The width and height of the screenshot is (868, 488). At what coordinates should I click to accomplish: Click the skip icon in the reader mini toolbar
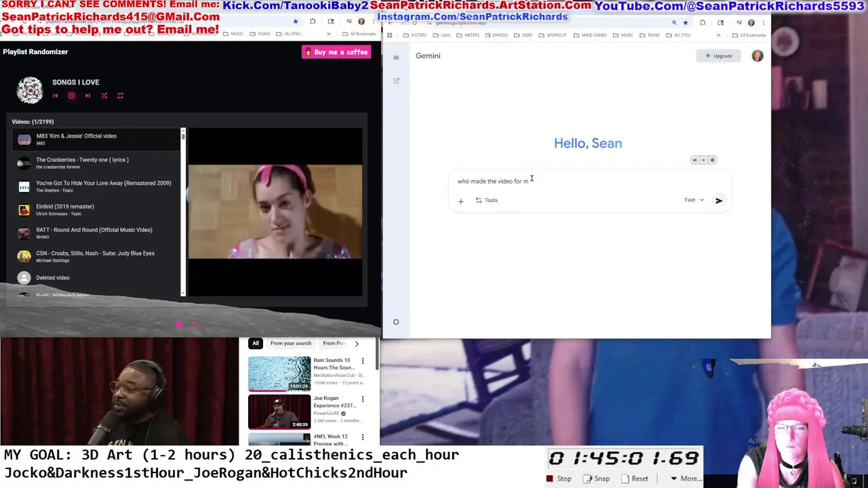coord(703,160)
